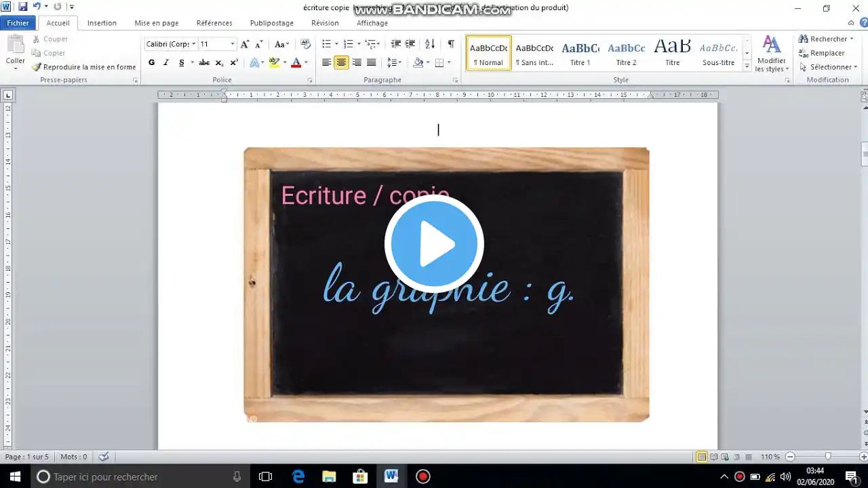
Task: Apply the text effects glowing A
Action: [254, 62]
